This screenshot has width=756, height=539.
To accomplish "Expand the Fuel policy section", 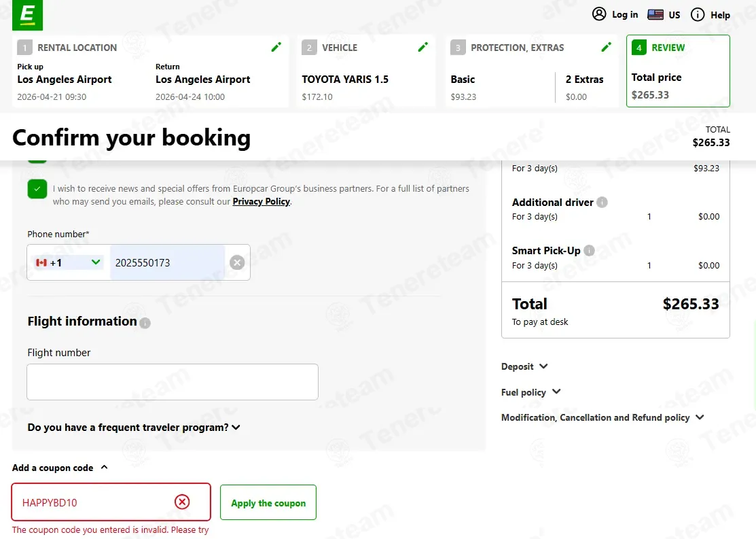I will click(531, 392).
